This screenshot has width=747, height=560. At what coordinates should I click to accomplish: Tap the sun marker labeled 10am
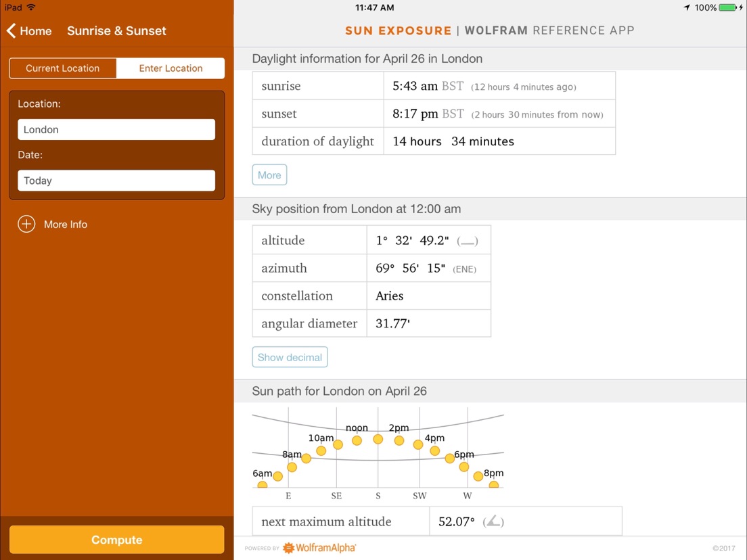click(321, 450)
